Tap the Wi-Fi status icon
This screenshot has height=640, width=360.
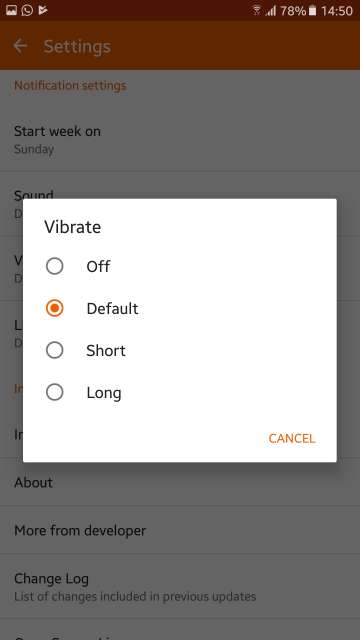pos(257,11)
